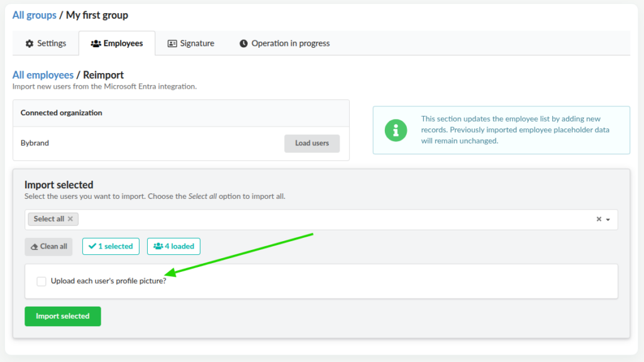Click the green info icon

(x=396, y=130)
